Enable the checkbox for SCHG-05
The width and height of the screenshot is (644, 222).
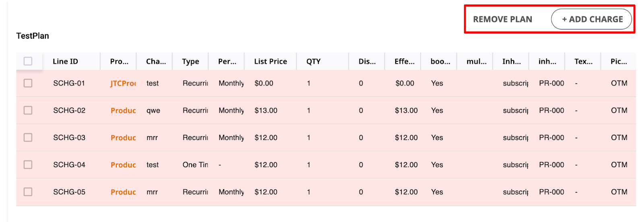click(28, 192)
